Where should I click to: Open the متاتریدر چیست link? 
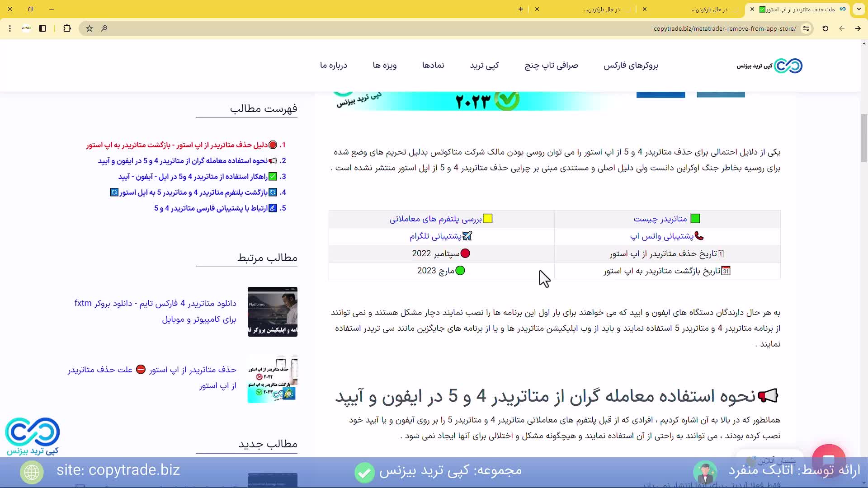coord(660,219)
